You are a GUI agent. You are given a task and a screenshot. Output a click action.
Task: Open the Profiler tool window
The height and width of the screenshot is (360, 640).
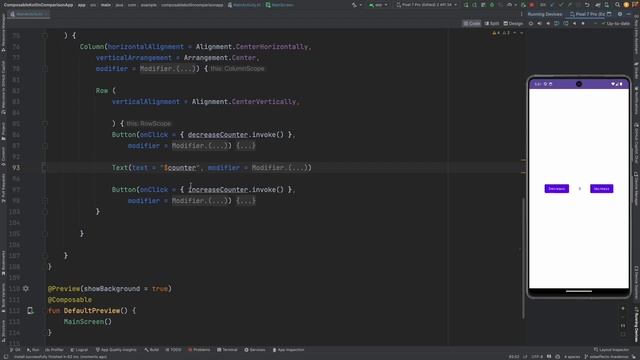[54, 350]
